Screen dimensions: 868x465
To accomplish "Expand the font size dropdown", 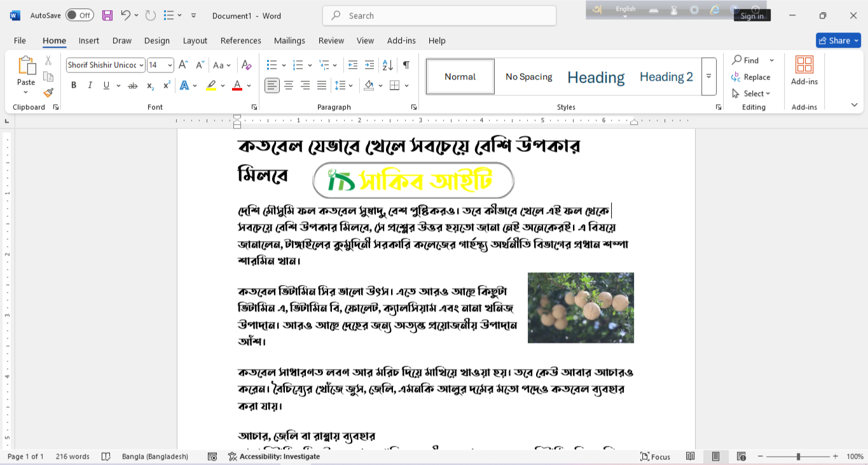I will 170,65.
